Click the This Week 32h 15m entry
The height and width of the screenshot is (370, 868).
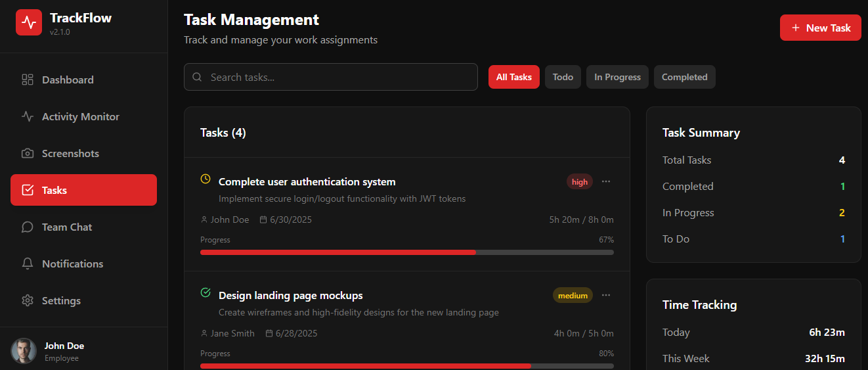click(754, 359)
